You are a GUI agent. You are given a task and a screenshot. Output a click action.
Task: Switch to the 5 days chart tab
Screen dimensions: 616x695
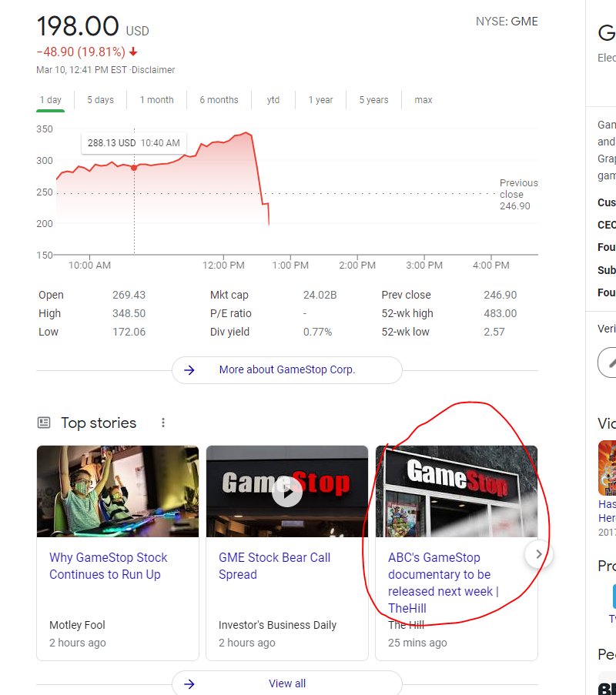tap(100, 100)
